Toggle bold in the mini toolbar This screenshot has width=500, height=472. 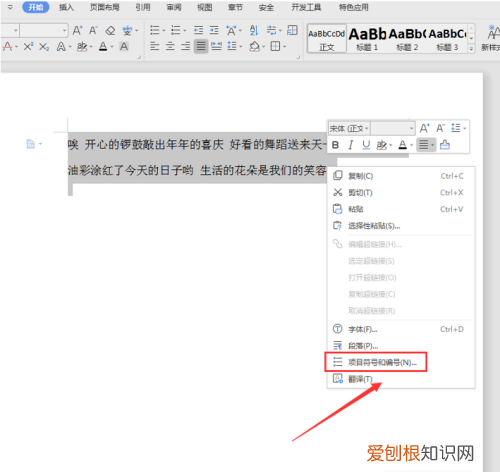click(x=336, y=145)
